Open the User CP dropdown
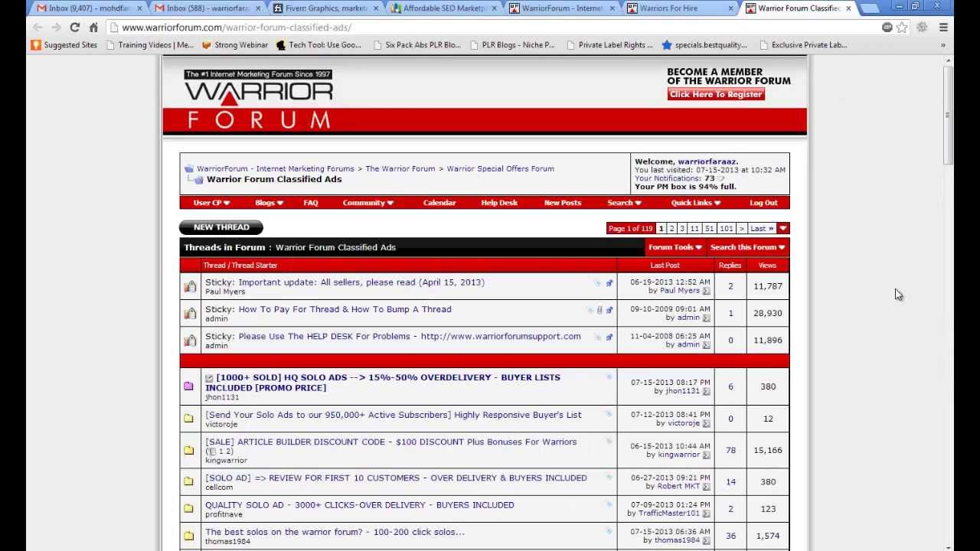This screenshot has height=551, width=980. (211, 203)
